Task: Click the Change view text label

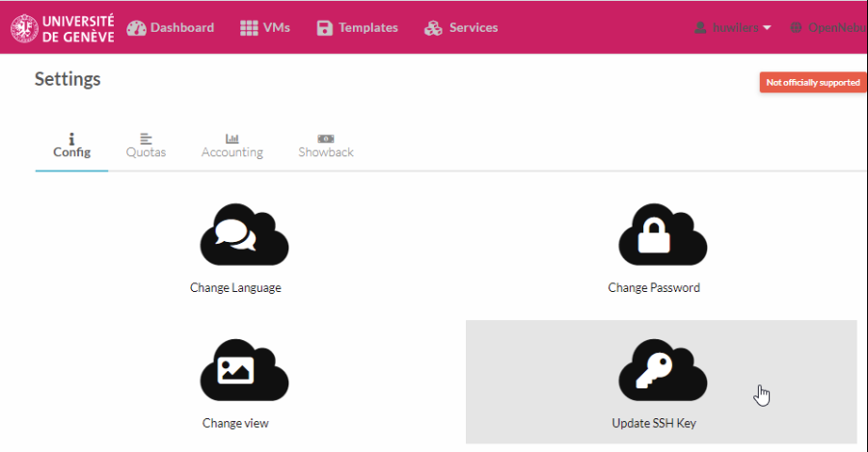Action: tap(235, 423)
